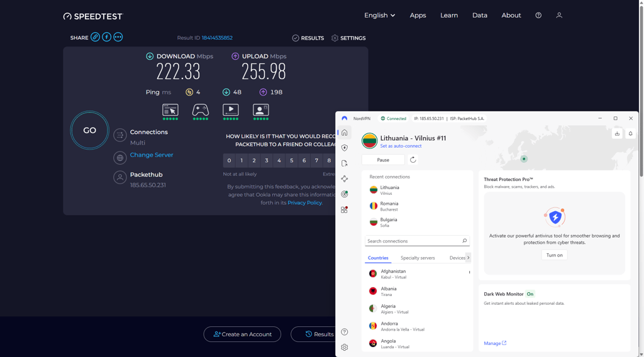Select rating 7 in survey

point(317,160)
